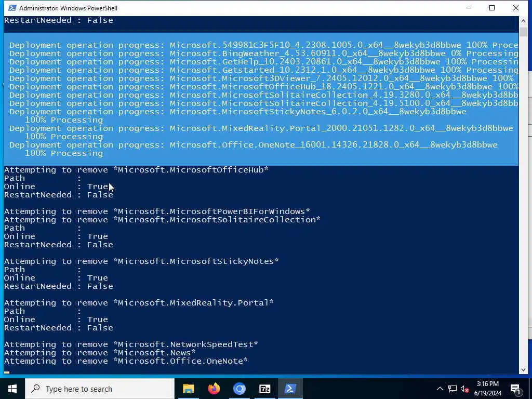Click the line removing *Microsoft.MixedReality.Portal*
532x399 pixels.
coord(139,303)
